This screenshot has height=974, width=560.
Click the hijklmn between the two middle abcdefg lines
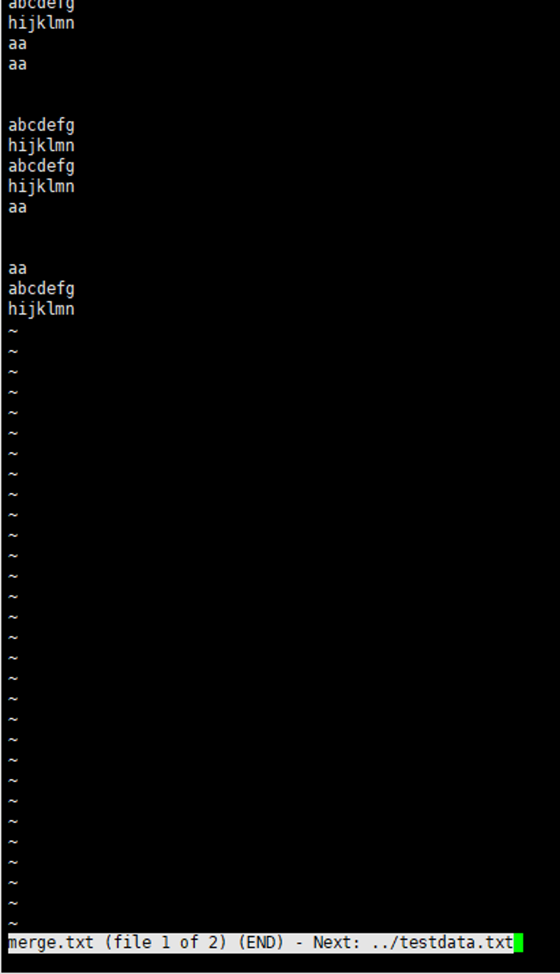coord(41,146)
